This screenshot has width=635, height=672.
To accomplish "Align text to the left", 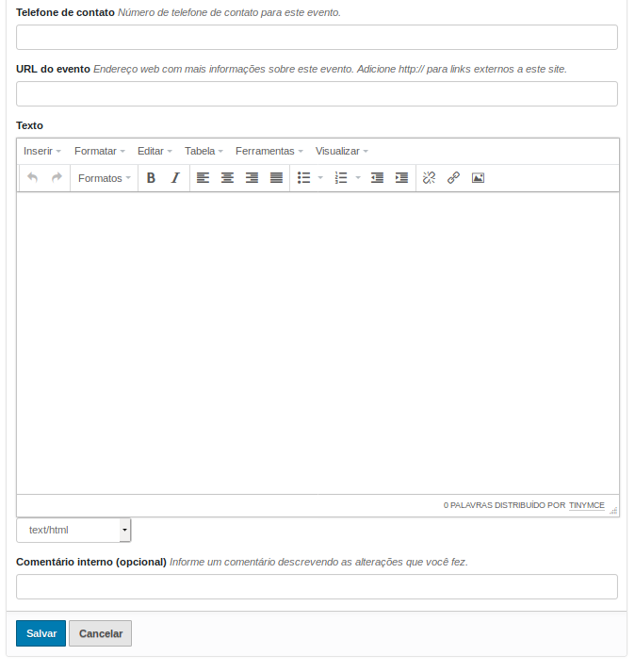I will 203,178.
